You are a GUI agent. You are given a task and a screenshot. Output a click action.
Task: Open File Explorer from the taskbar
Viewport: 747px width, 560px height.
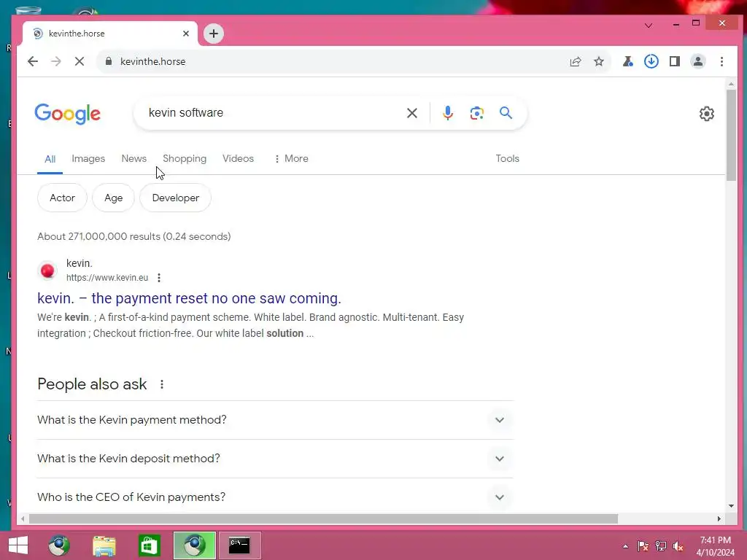[x=104, y=545]
